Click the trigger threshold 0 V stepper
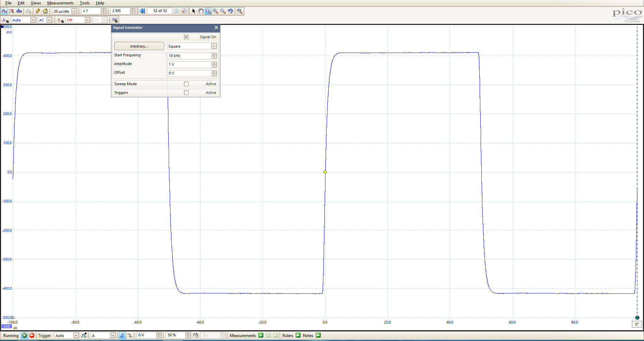This screenshot has width=644, height=341. [159, 335]
